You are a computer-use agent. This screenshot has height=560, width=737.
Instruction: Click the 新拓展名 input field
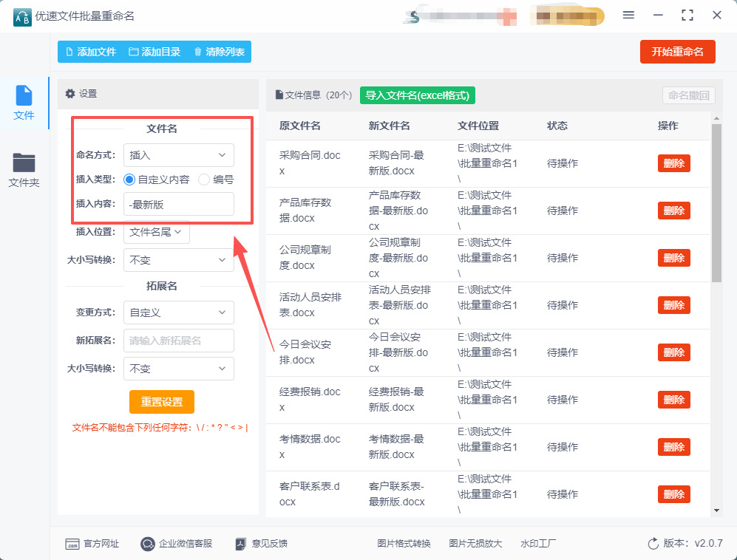178,341
